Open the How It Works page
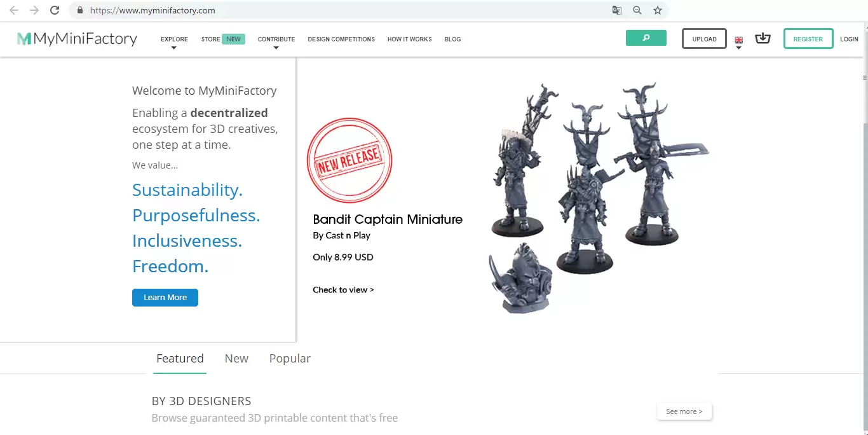Viewport: 868px width, 435px height. 410,39
